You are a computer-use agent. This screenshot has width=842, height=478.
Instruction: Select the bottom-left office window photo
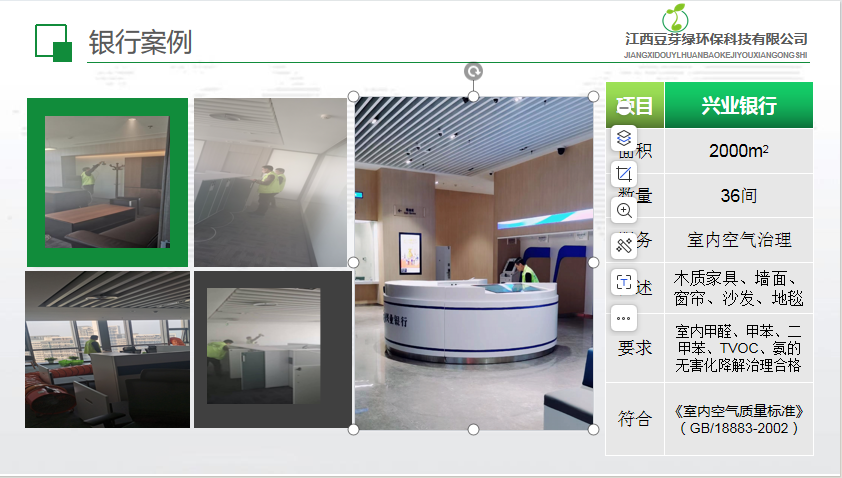click(107, 349)
